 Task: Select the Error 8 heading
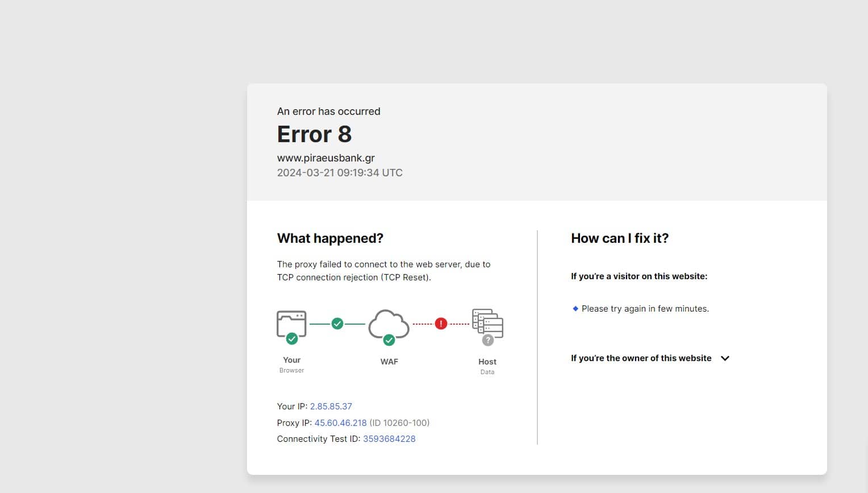(x=314, y=134)
